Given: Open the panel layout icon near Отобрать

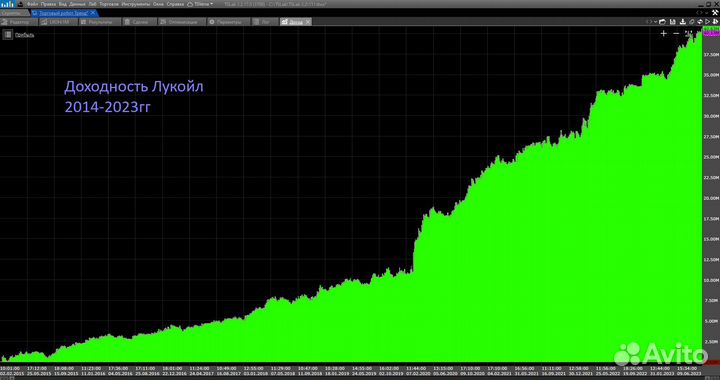Looking at the screenshot, I should pyautogui.click(x=7, y=34).
